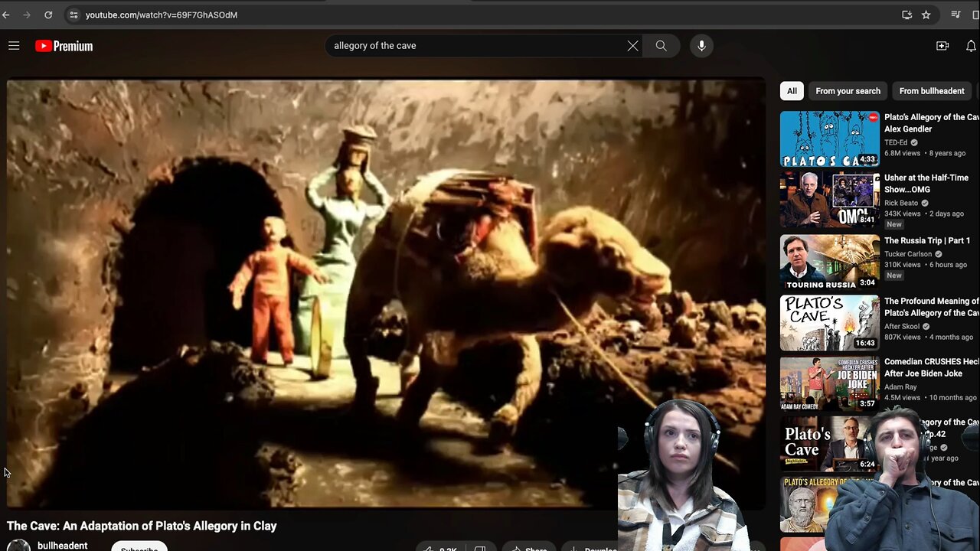980x551 pixels.
Task: Open Adam Ray comedian video thumbnail
Action: [x=830, y=383]
